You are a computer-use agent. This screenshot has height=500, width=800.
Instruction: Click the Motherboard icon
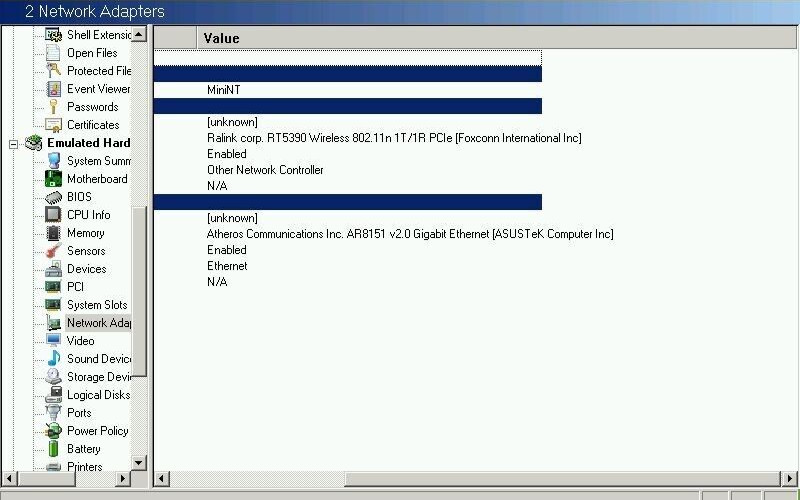[x=53, y=179]
